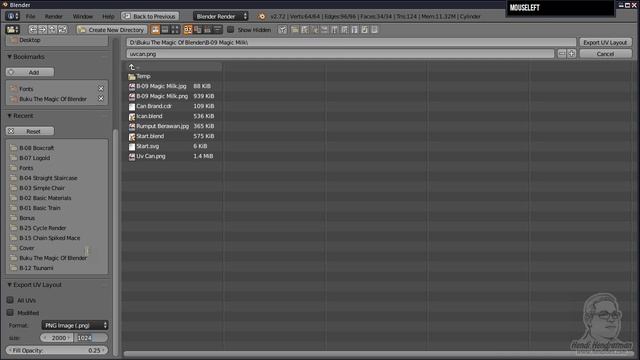Collapse the Recent panel
Viewport: 640px width, 360px height.
pyautogui.click(x=9, y=116)
